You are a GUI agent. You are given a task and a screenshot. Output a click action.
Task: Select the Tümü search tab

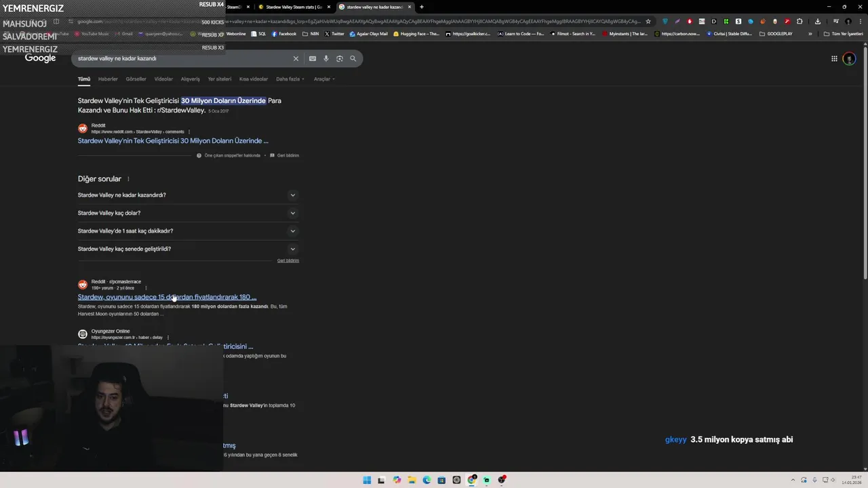click(84, 79)
